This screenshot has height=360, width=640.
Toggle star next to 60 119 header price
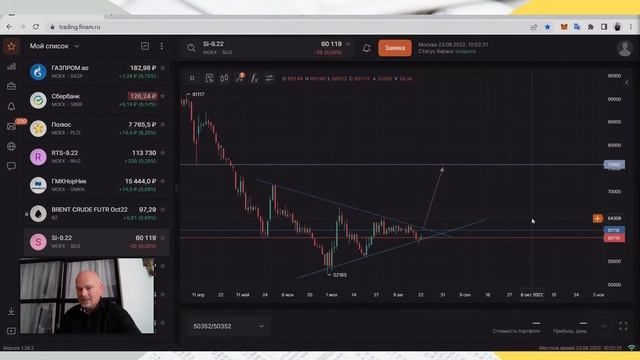348,44
